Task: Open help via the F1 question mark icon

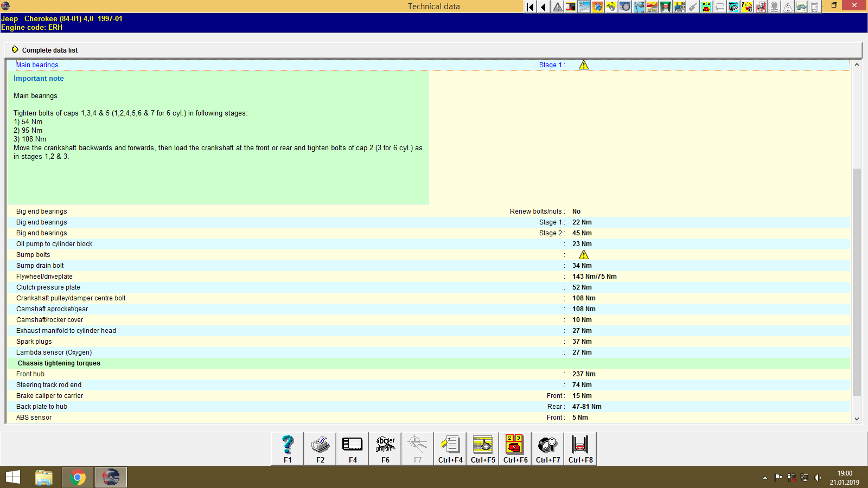Action: click(x=287, y=448)
